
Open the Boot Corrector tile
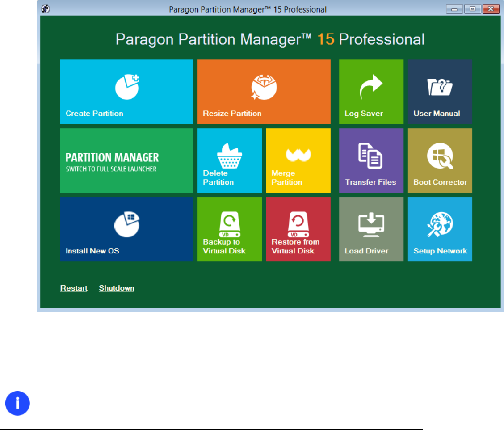[x=440, y=160]
